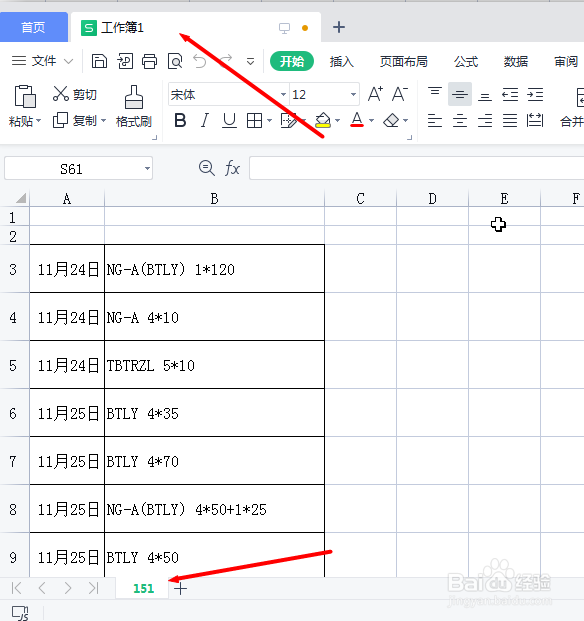Click the Select All corner triangle
The image size is (584, 621).
pos(21,198)
